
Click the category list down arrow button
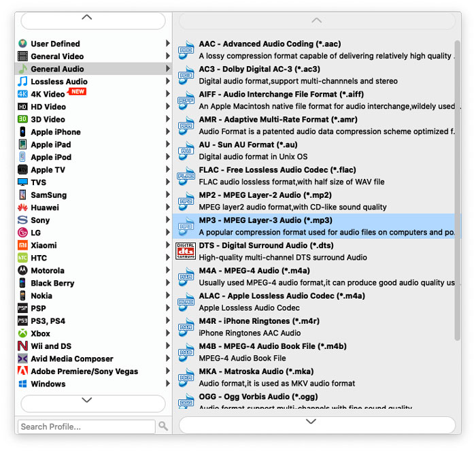pos(93,403)
